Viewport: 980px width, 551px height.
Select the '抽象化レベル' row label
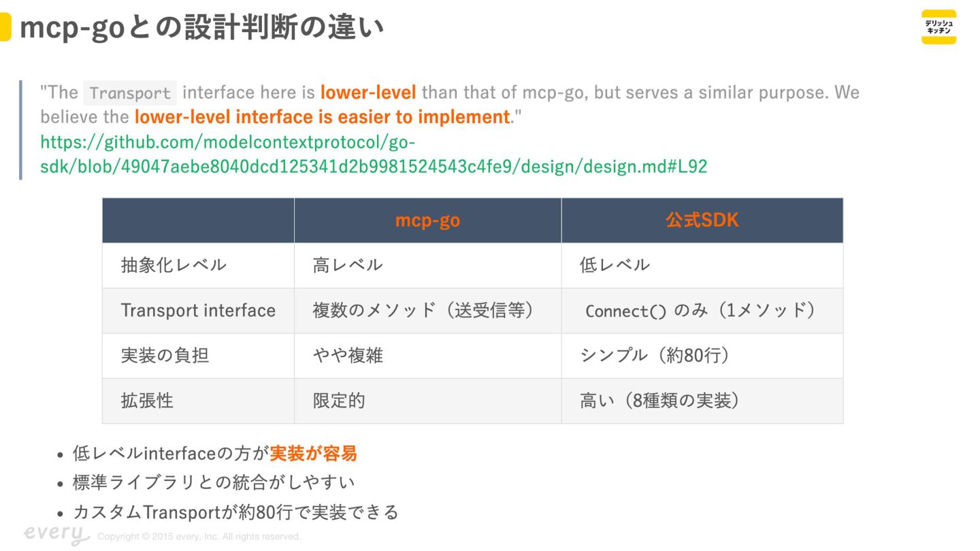coord(174,265)
